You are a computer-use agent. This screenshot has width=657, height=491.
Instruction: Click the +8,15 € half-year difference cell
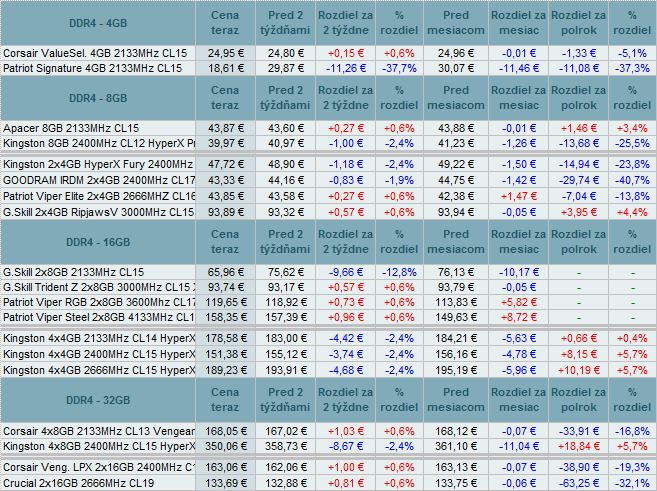tap(579, 354)
